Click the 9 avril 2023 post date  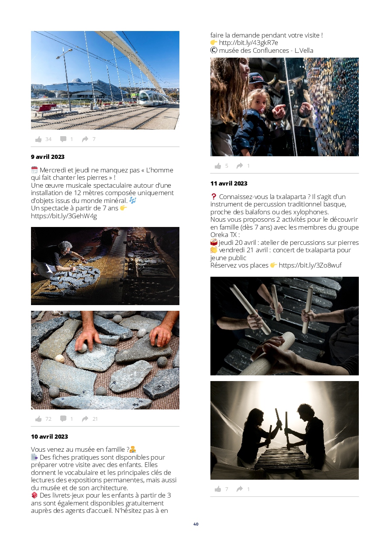point(48,156)
